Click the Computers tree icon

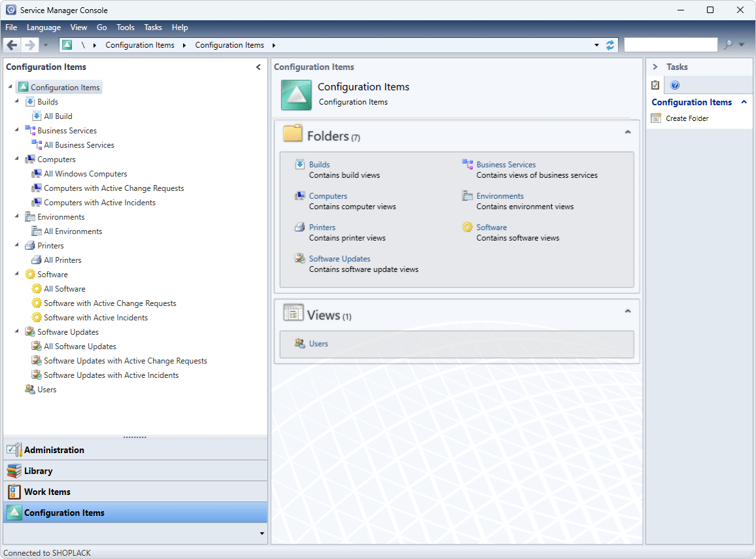[x=30, y=160]
